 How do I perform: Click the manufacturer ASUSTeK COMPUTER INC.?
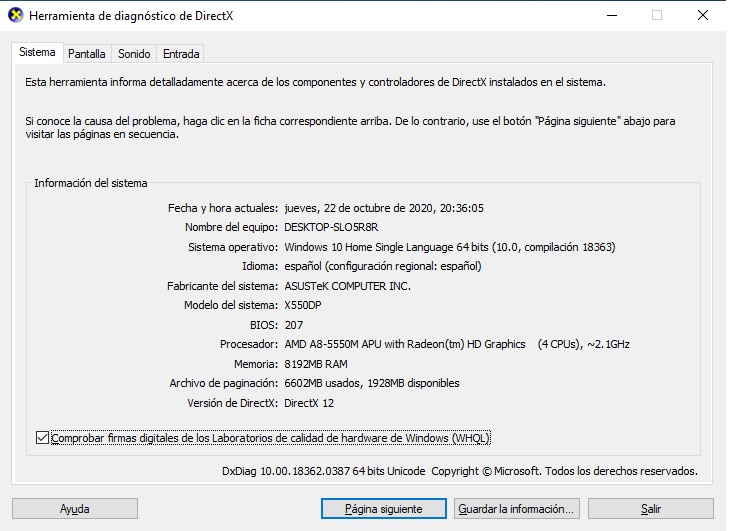click(x=347, y=286)
